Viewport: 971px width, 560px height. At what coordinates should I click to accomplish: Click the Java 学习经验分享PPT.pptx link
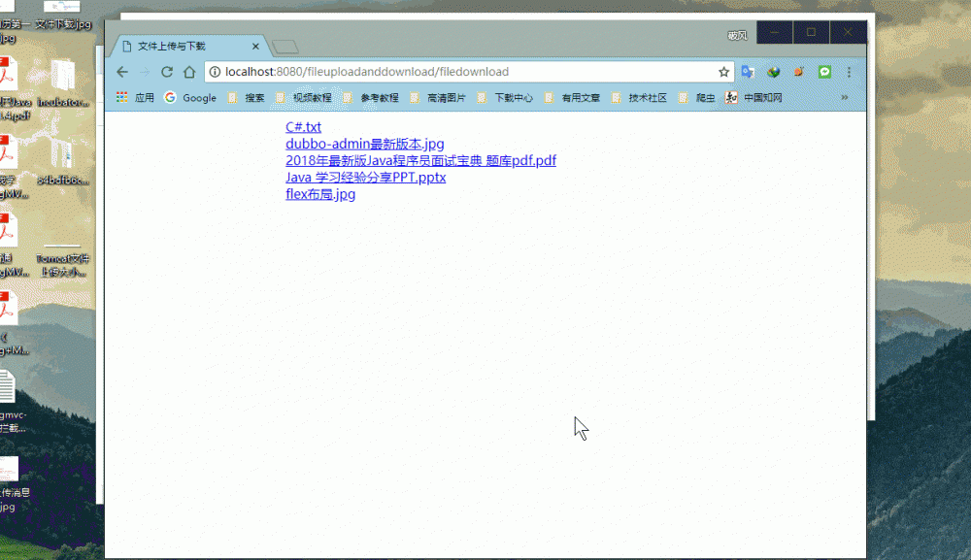click(x=365, y=177)
